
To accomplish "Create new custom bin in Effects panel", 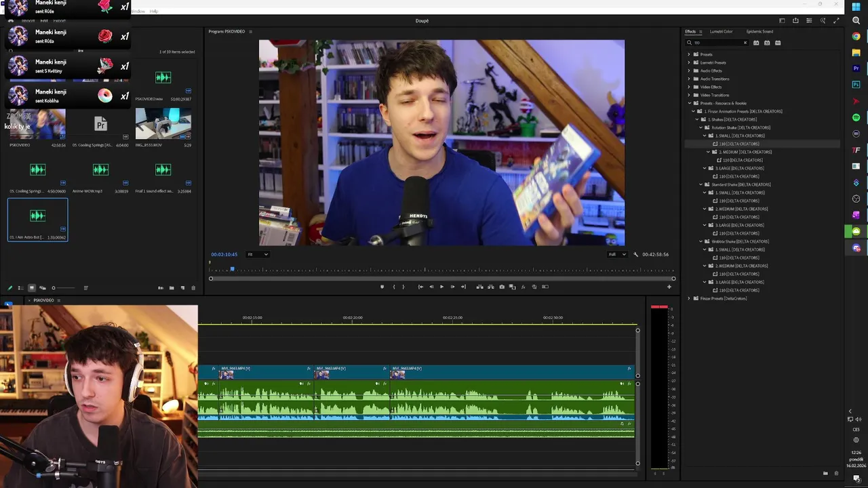I will (x=825, y=473).
